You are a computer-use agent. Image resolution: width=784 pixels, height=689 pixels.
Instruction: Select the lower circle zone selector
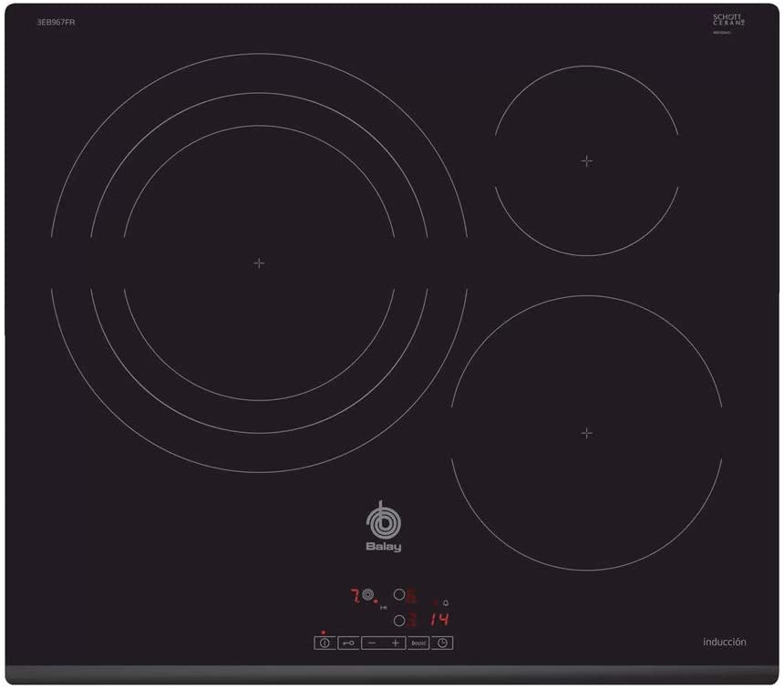pyautogui.click(x=399, y=621)
